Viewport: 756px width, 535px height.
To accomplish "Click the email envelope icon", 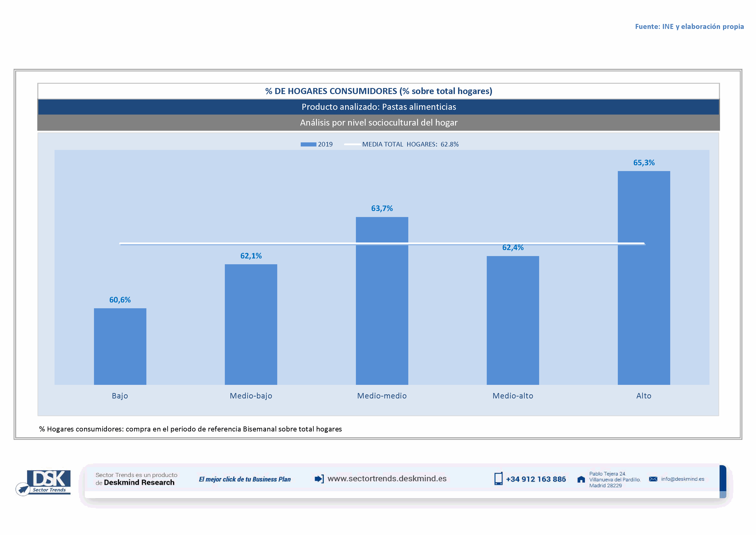I will coord(653,479).
